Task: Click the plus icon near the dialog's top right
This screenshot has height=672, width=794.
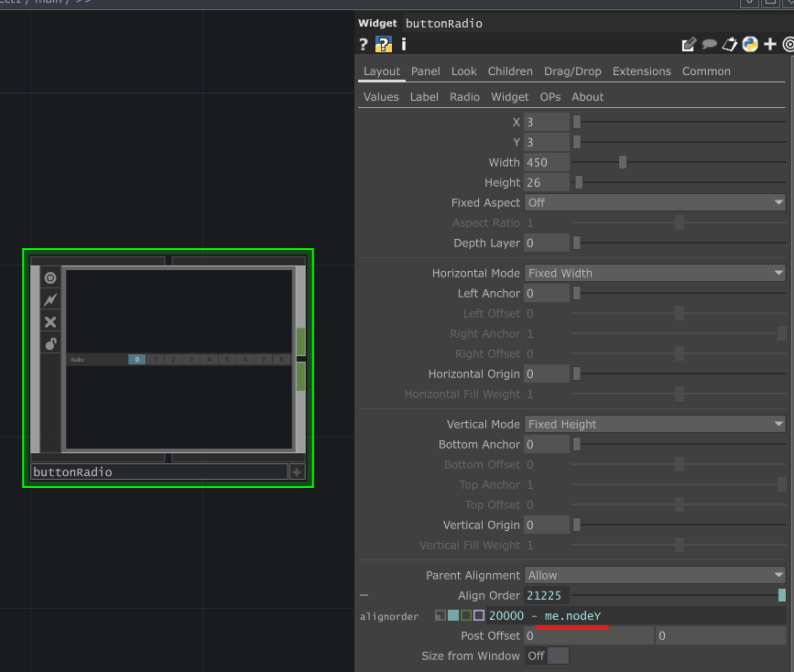Action: click(x=771, y=43)
